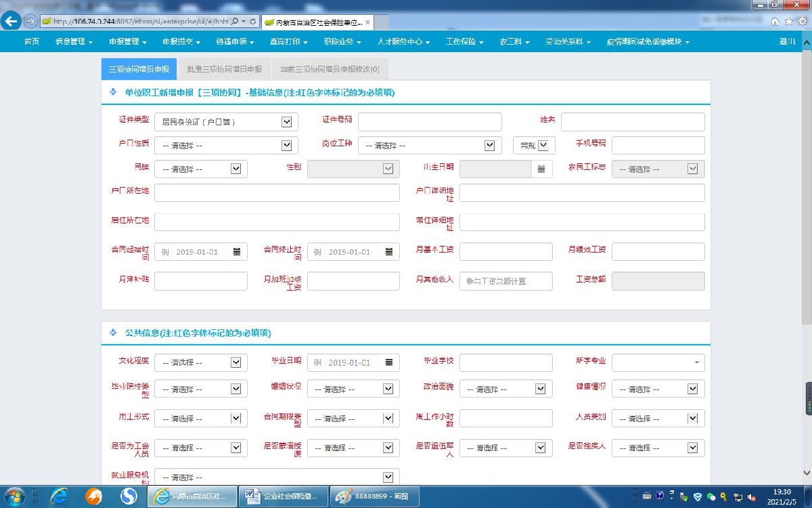This screenshot has height=508, width=812.
Task: Open the 岗位工种 selection dropdown
Action: coord(489,145)
